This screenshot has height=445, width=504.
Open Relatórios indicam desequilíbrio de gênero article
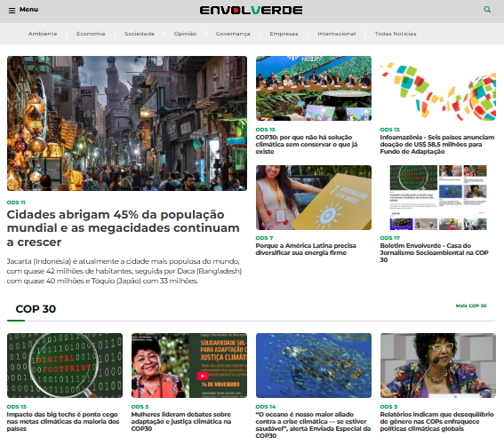tap(436, 421)
